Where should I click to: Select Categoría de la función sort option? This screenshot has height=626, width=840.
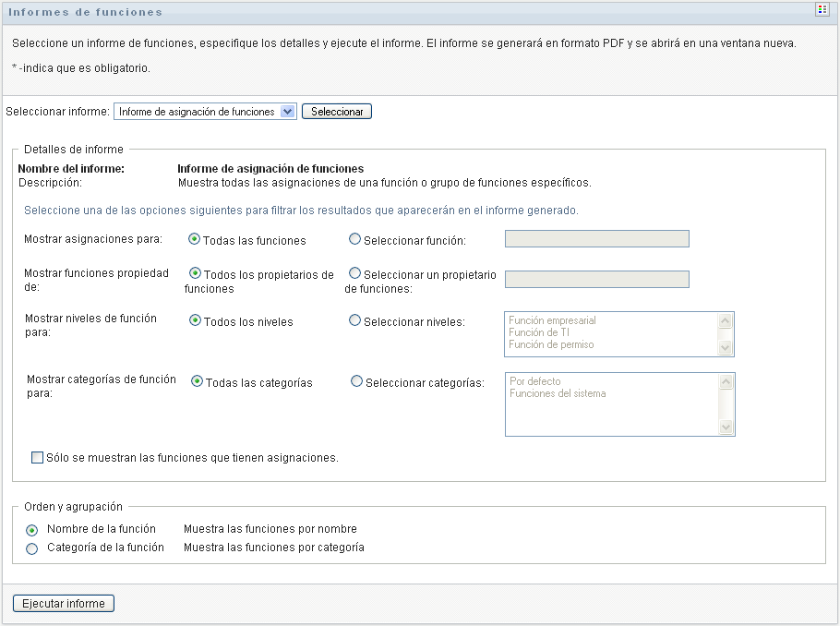(32, 548)
